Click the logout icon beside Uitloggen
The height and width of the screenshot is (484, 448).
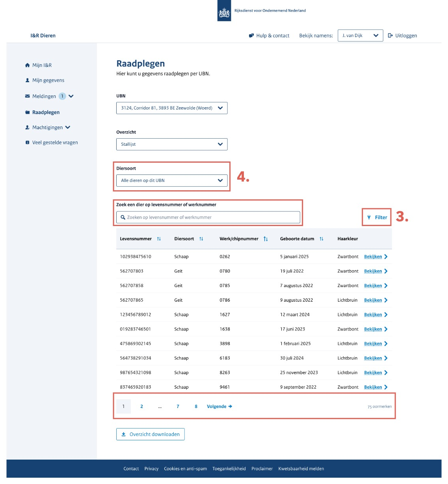[x=390, y=35]
